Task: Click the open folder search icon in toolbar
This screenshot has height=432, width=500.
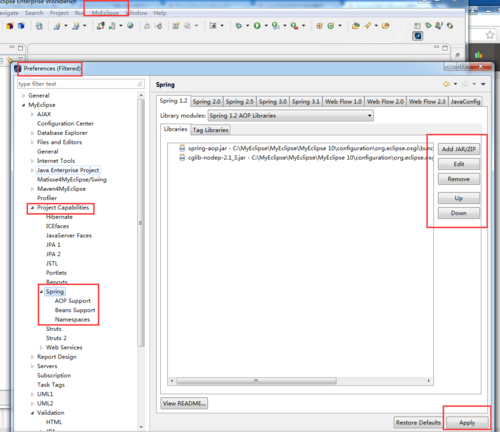Action: point(355,26)
